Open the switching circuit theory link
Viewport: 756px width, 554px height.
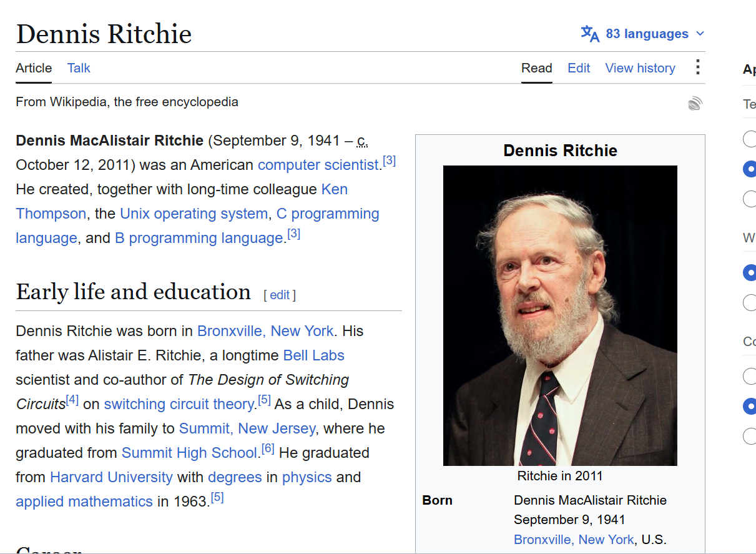[x=179, y=404]
